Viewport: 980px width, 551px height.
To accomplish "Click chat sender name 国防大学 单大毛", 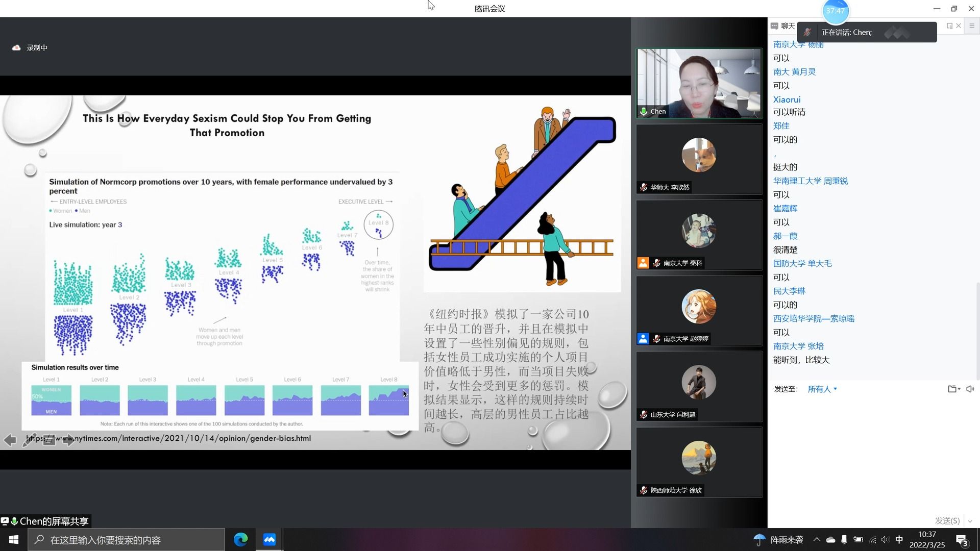I will click(802, 263).
